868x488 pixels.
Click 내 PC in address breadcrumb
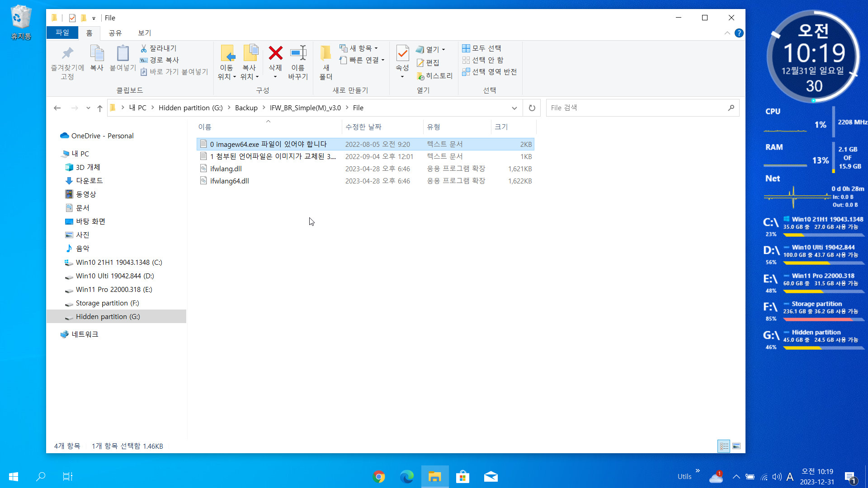pyautogui.click(x=137, y=108)
